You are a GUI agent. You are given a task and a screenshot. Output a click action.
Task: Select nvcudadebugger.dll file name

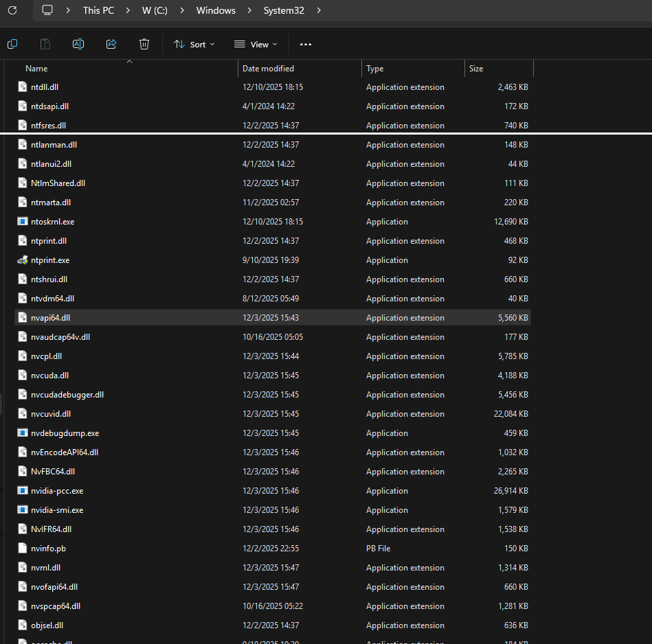[67, 395]
